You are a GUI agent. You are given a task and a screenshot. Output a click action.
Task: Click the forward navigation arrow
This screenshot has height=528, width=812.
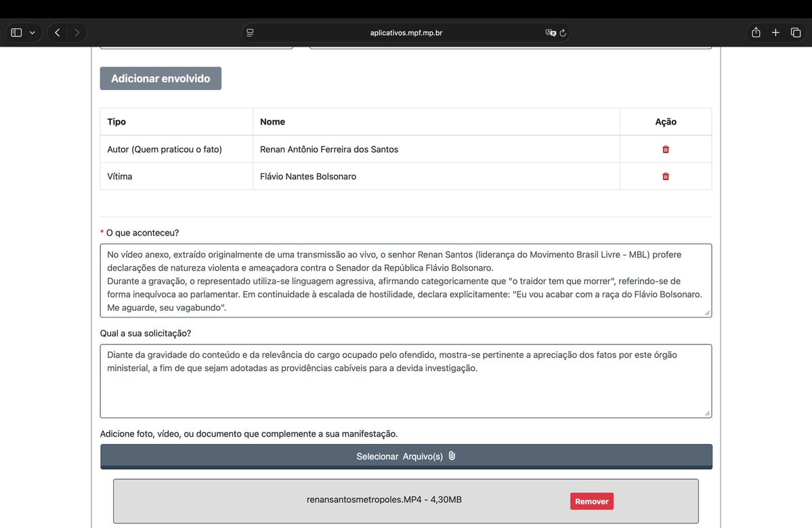point(75,32)
